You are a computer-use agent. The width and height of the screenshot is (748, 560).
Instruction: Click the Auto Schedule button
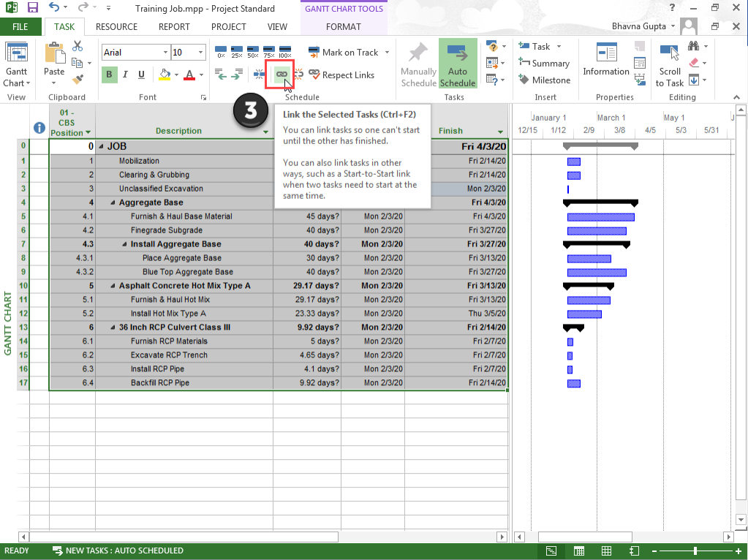(458, 64)
